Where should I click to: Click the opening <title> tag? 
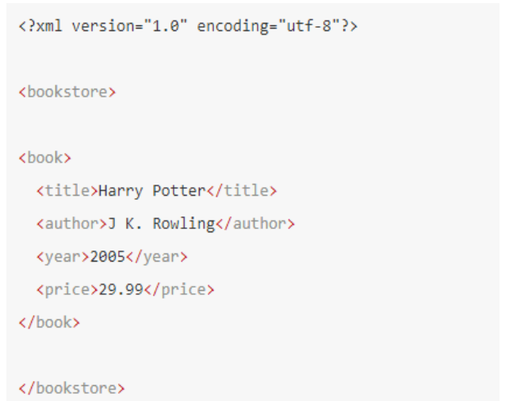pos(67,191)
